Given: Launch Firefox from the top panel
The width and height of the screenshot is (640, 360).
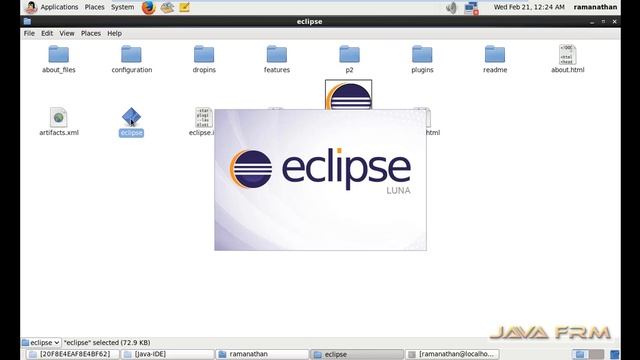Looking at the screenshot, I should point(149,7).
